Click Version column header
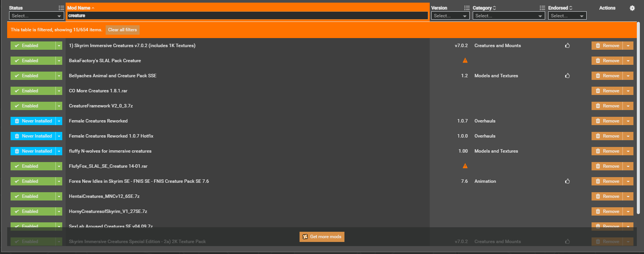644x254 pixels. click(x=439, y=8)
